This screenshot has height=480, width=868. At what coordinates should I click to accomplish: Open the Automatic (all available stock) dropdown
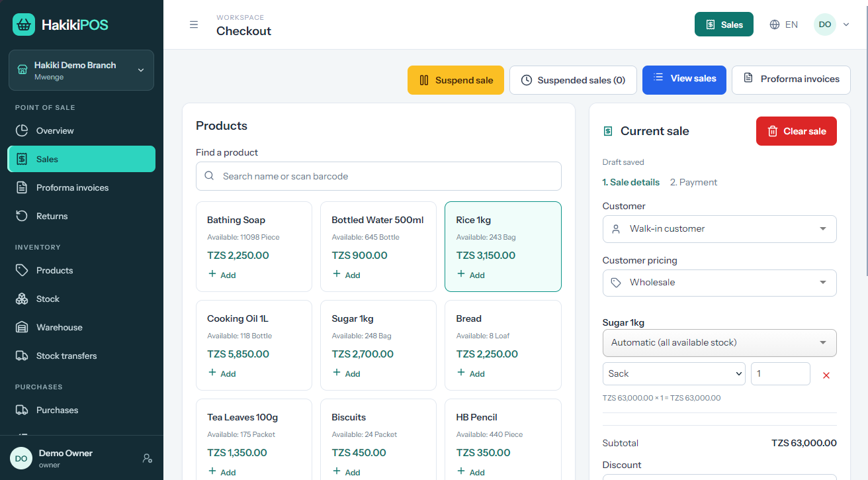coord(719,343)
